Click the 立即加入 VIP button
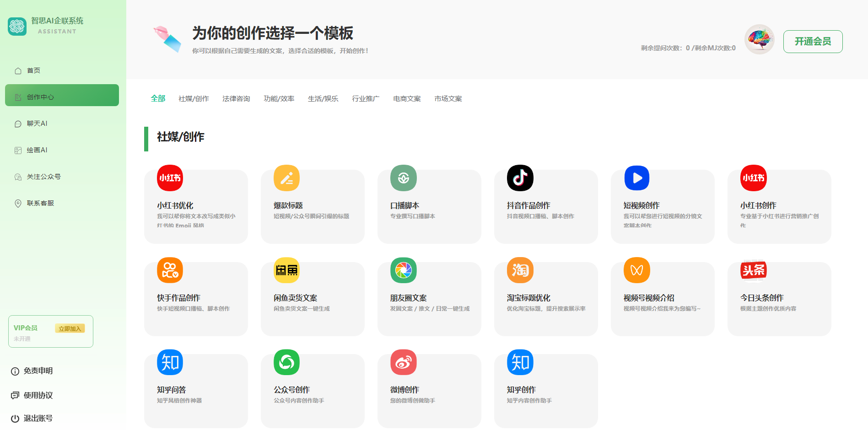This screenshot has width=868, height=430. pyautogui.click(x=70, y=328)
